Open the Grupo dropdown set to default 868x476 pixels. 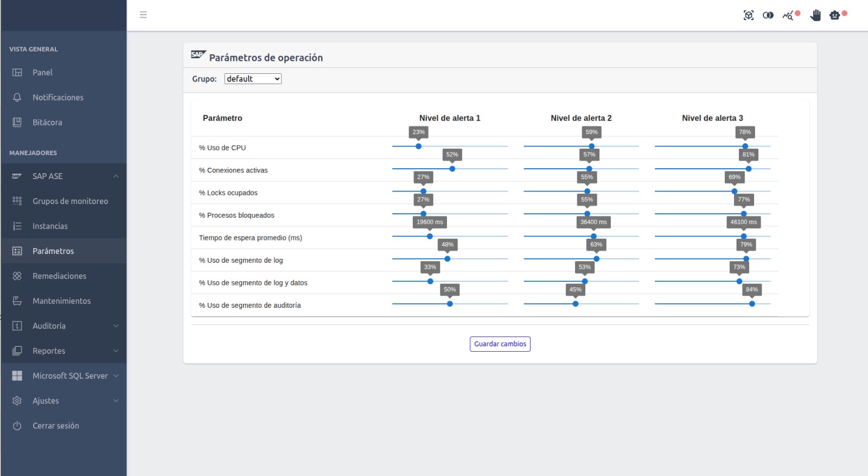click(253, 79)
